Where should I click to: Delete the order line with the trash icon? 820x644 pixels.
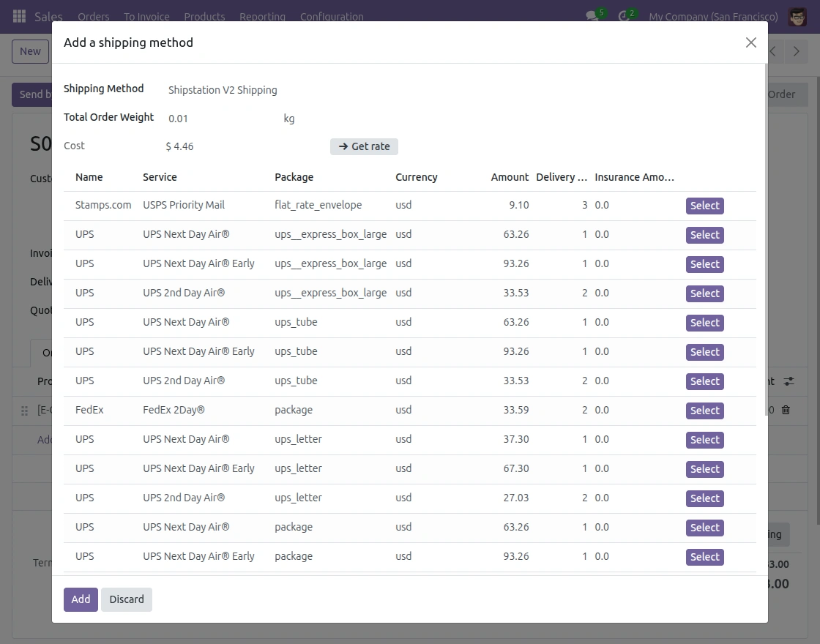pyautogui.click(x=786, y=410)
